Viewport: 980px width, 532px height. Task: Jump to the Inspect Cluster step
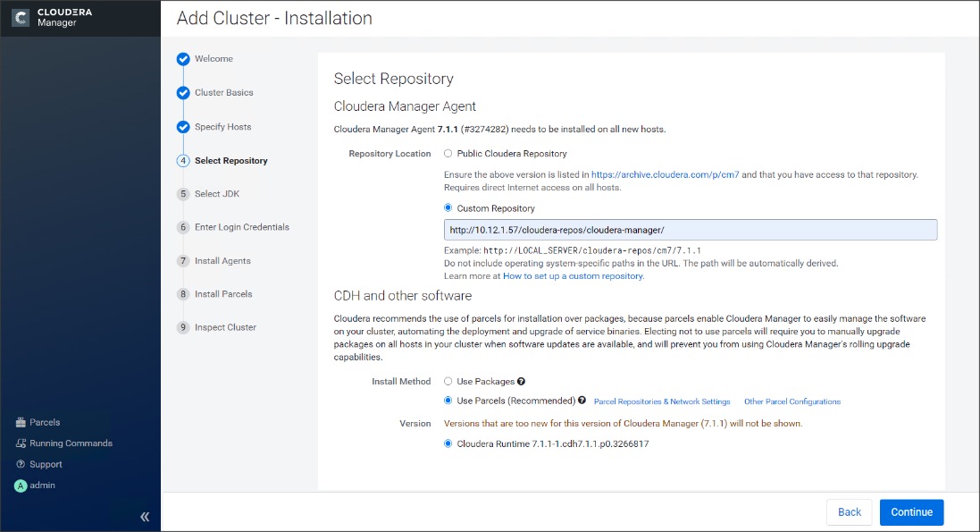[225, 327]
